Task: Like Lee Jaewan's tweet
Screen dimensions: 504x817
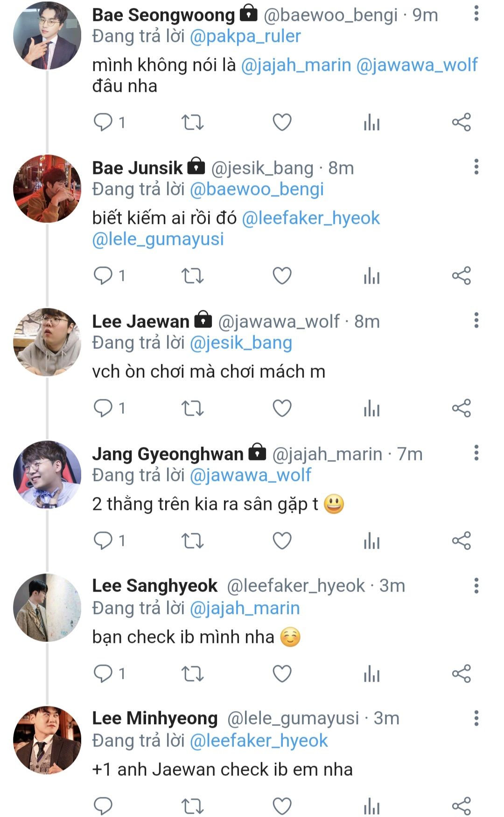Action: [x=282, y=408]
